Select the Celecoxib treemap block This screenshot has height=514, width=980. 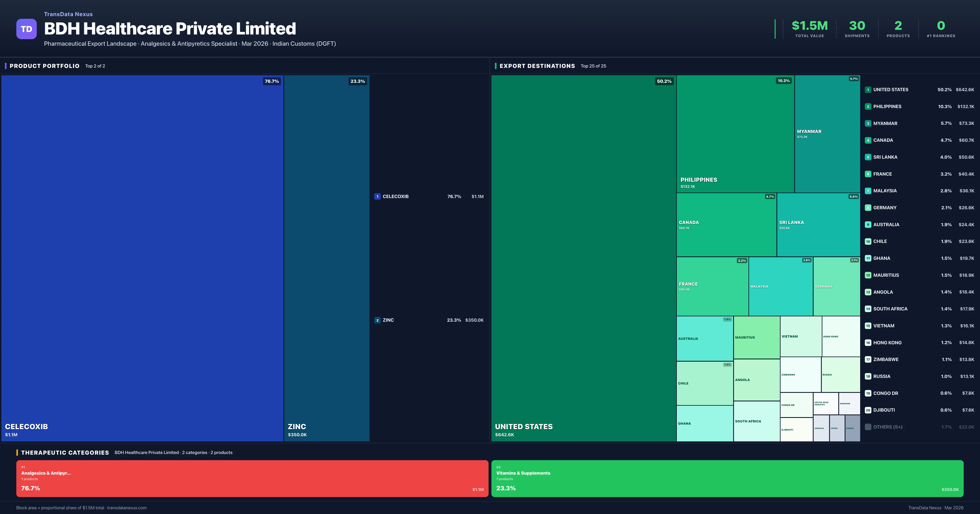click(x=142, y=258)
